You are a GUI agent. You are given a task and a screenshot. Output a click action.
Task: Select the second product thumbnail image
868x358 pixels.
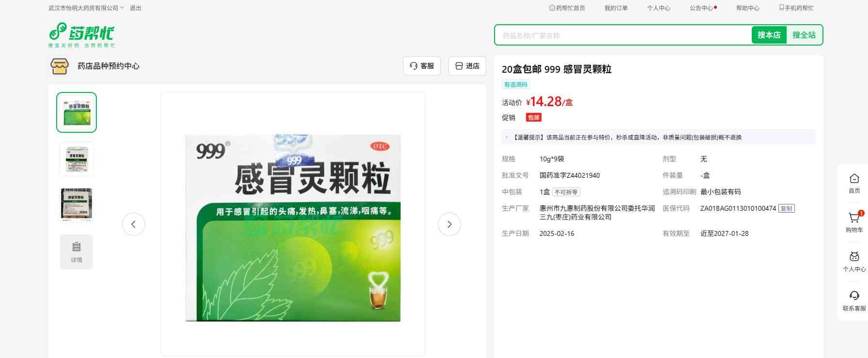(77, 159)
